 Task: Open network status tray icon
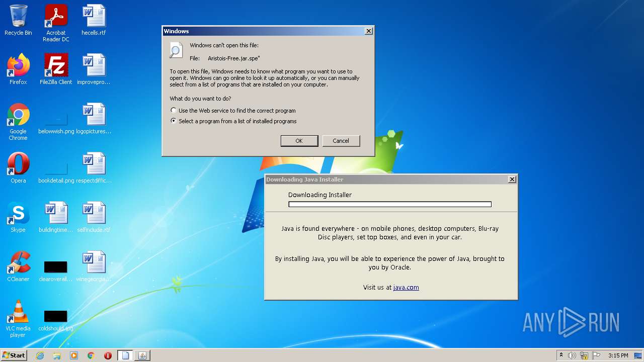[584, 355]
